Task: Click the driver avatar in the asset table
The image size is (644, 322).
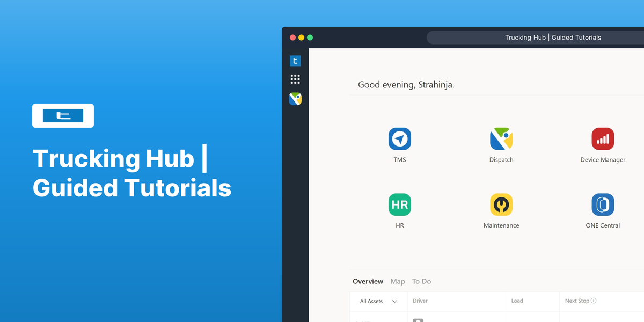Action: coord(418,320)
